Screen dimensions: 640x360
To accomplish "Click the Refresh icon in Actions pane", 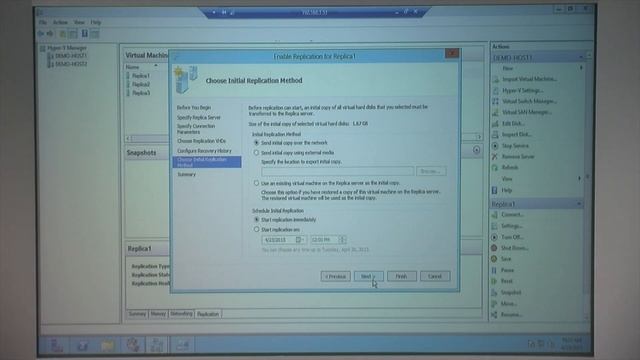I will pyautogui.click(x=495, y=167).
